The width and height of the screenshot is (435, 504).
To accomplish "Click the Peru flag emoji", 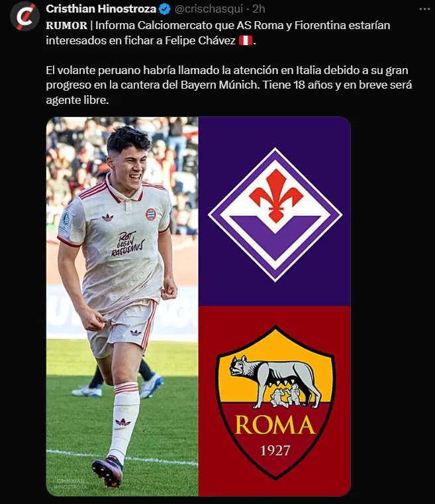I will pyautogui.click(x=246, y=40).
